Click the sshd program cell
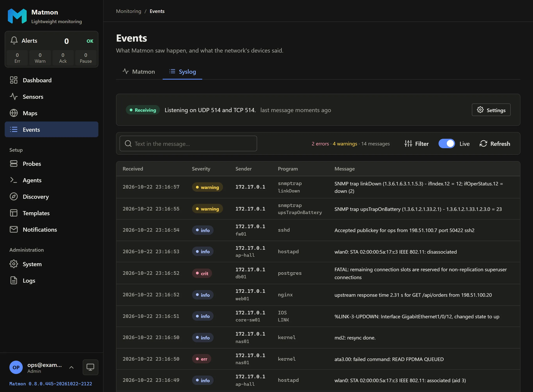The width and height of the screenshot is (533, 392). click(x=284, y=230)
